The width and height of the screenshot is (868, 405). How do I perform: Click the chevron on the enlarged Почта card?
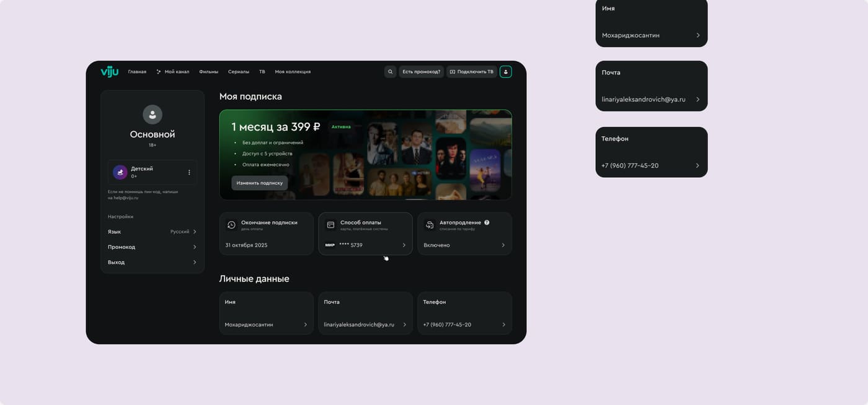[x=697, y=99]
